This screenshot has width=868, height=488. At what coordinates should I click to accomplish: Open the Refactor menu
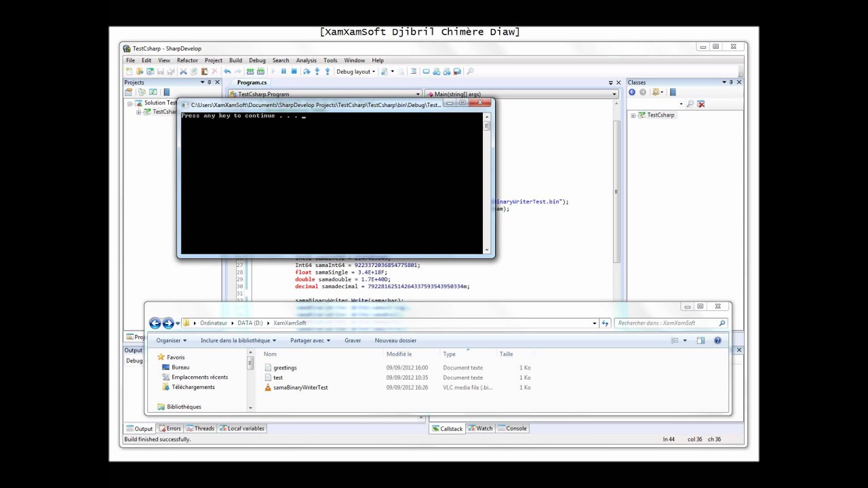click(x=187, y=60)
